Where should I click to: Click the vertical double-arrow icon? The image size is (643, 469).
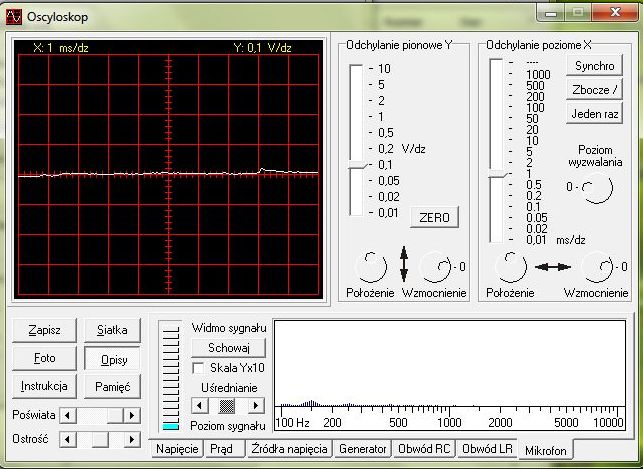pyautogui.click(x=404, y=266)
